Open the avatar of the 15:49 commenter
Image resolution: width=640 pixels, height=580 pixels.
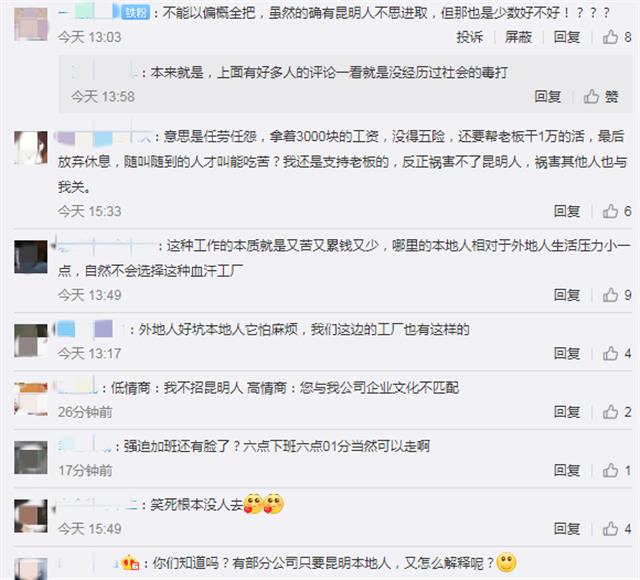click(x=31, y=516)
